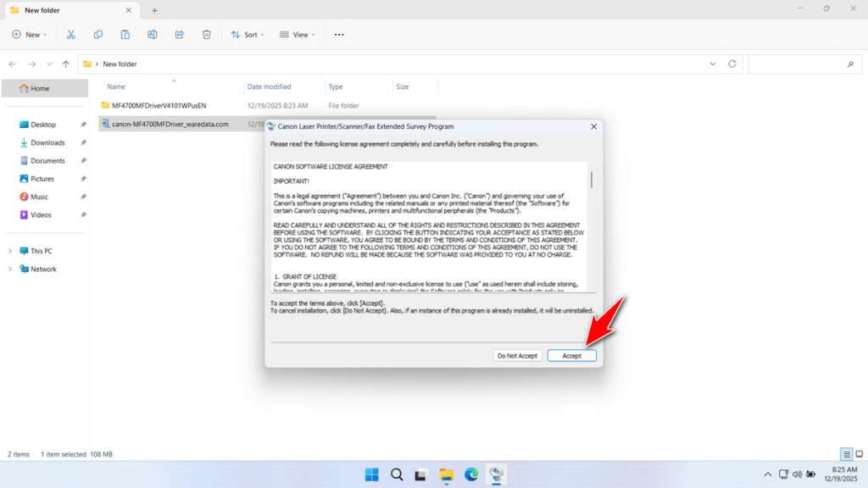868x488 pixels.
Task: Open the Downloads folder in sidebar
Action: click(47, 142)
